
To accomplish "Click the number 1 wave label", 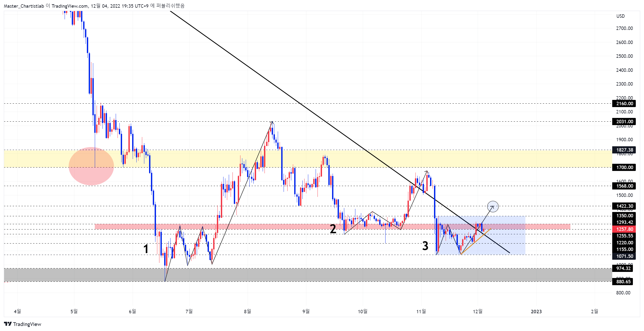I will coord(146,249).
